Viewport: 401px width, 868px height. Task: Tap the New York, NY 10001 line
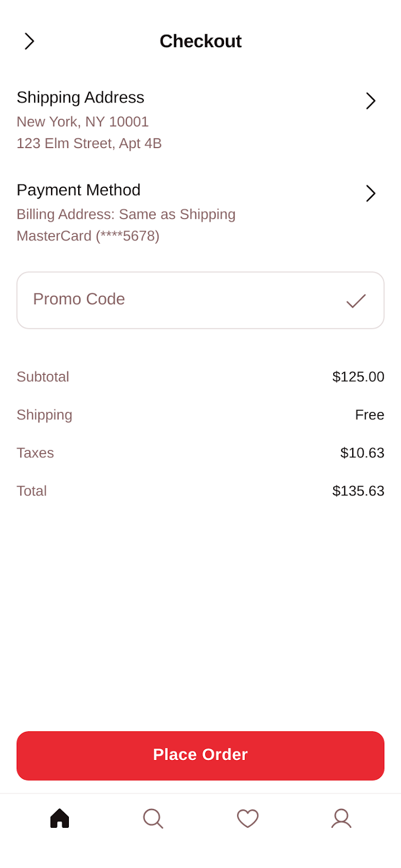tap(82, 122)
